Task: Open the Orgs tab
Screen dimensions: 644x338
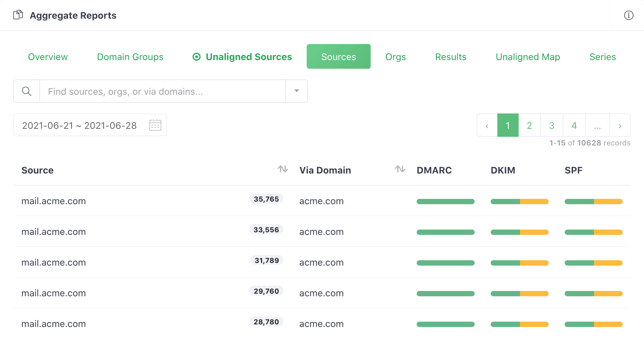Action: coord(396,57)
